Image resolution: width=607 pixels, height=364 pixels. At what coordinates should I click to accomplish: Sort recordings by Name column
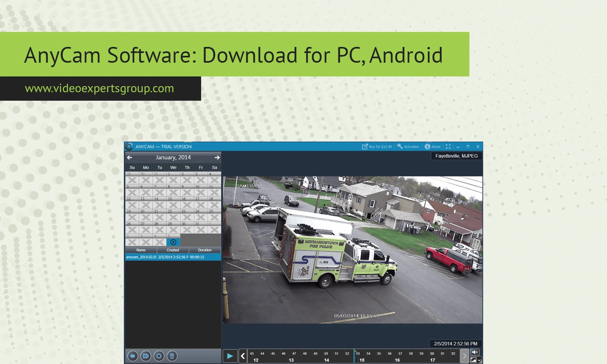tap(141, 250)
